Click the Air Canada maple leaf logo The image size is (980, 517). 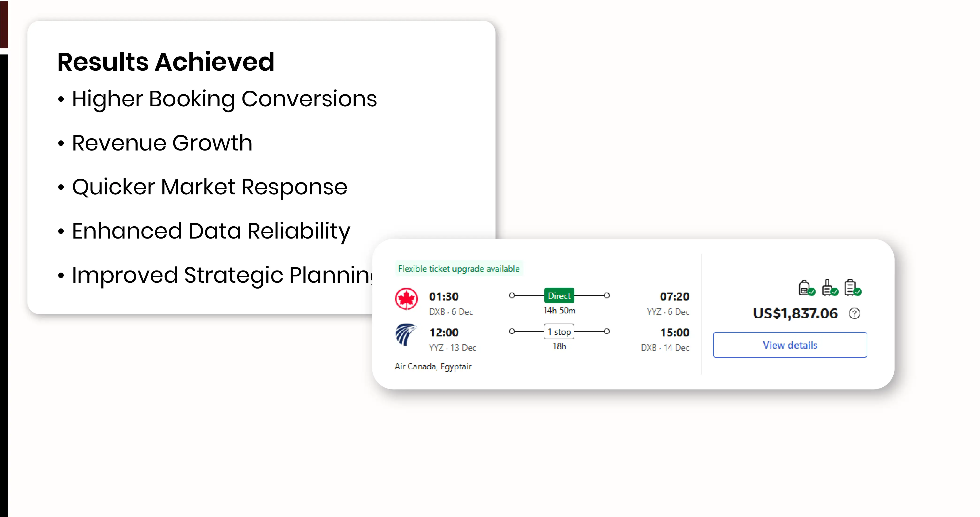(406, 299)
